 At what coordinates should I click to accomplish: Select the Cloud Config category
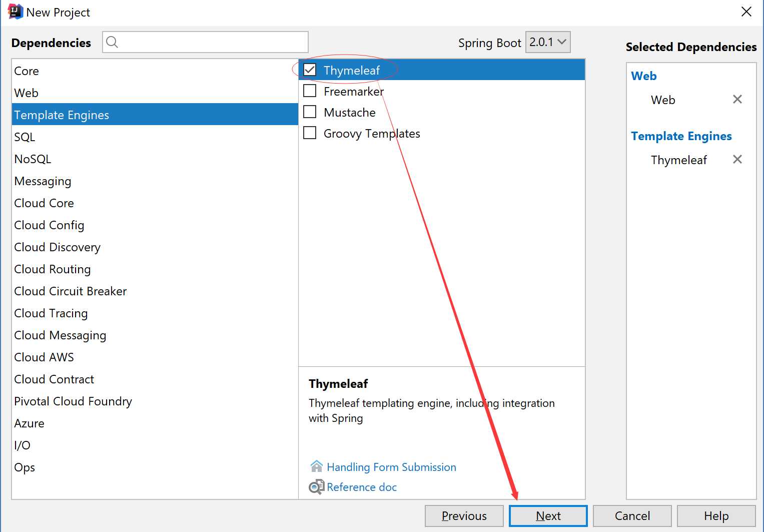(155, 225)
